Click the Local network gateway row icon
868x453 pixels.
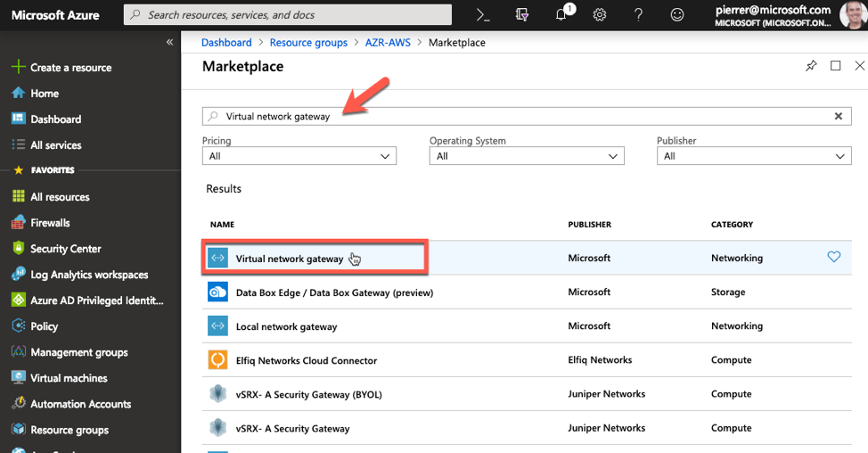(217, 325)
